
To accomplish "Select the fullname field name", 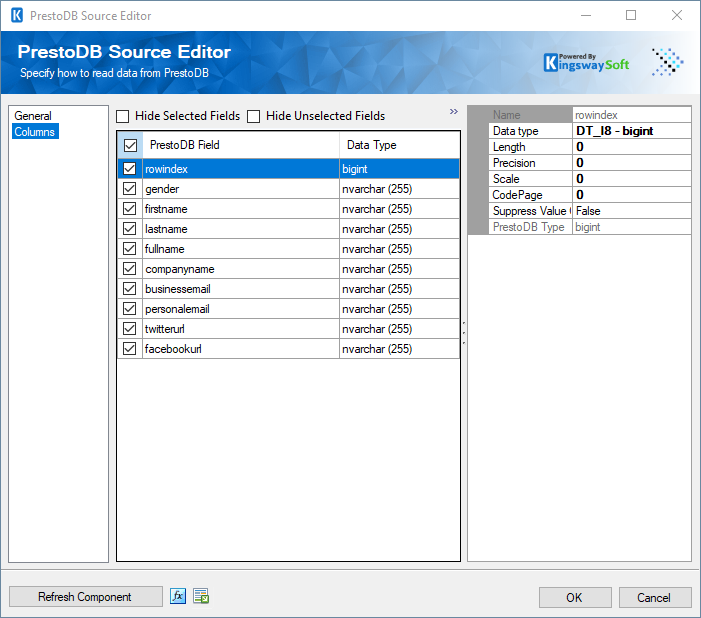I will click(x=241, y=249).
